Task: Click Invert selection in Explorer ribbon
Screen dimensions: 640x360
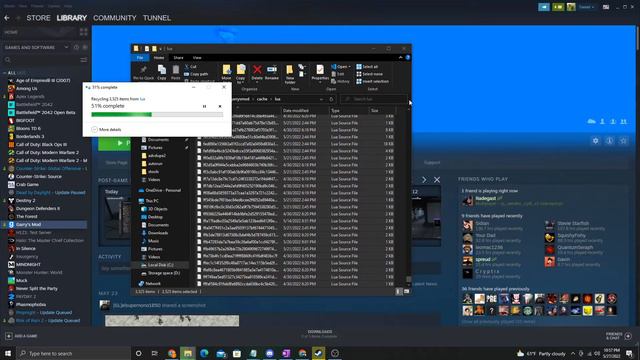Action: coord(372,81)
